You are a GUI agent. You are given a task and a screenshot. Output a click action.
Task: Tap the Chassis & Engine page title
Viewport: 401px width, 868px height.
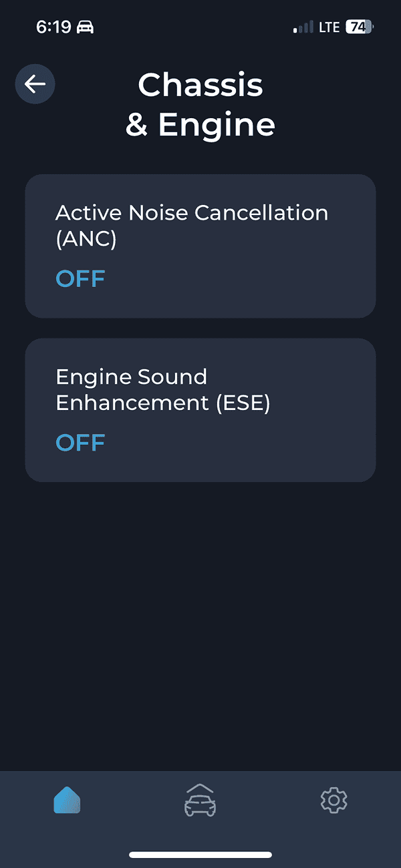(200, 104)
